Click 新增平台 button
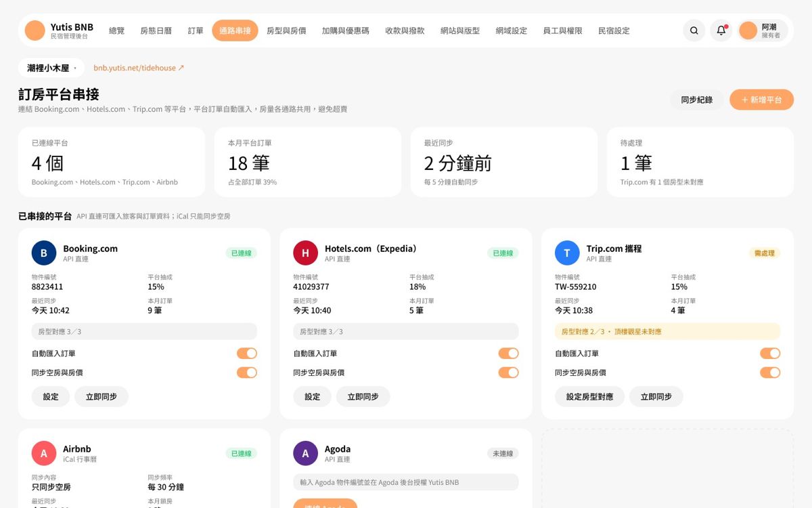 761,100
